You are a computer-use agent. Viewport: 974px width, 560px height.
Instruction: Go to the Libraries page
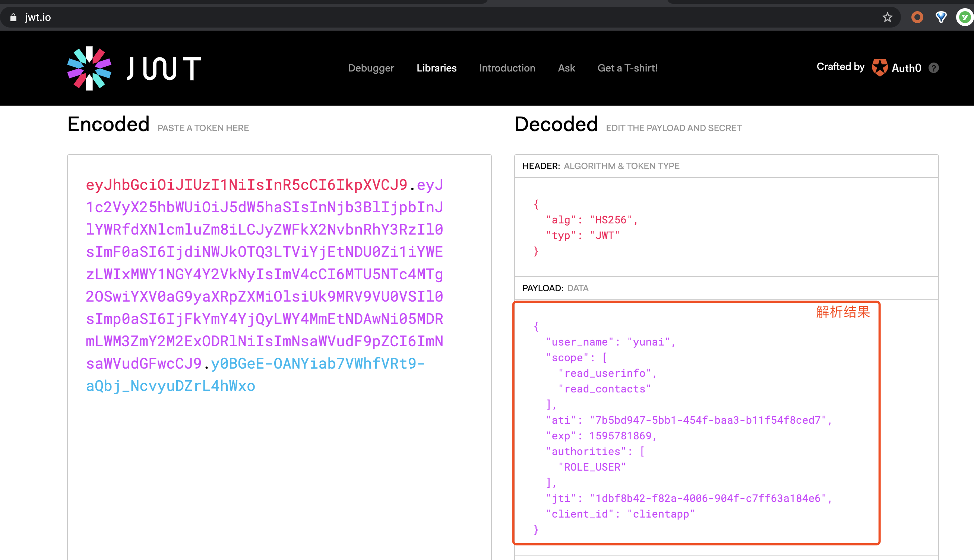tap(436, 68)
